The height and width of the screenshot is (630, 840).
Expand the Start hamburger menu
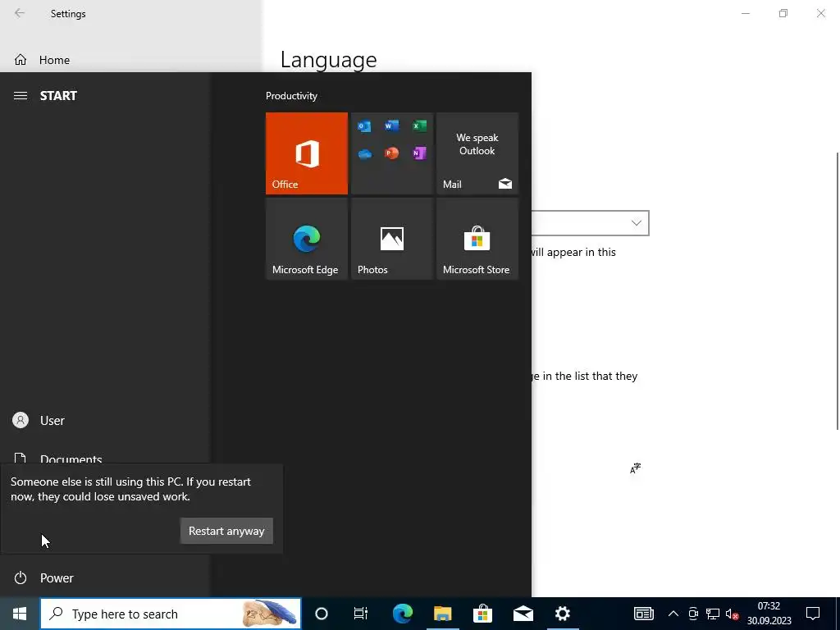pyautogui.click(x=21, y=95)
